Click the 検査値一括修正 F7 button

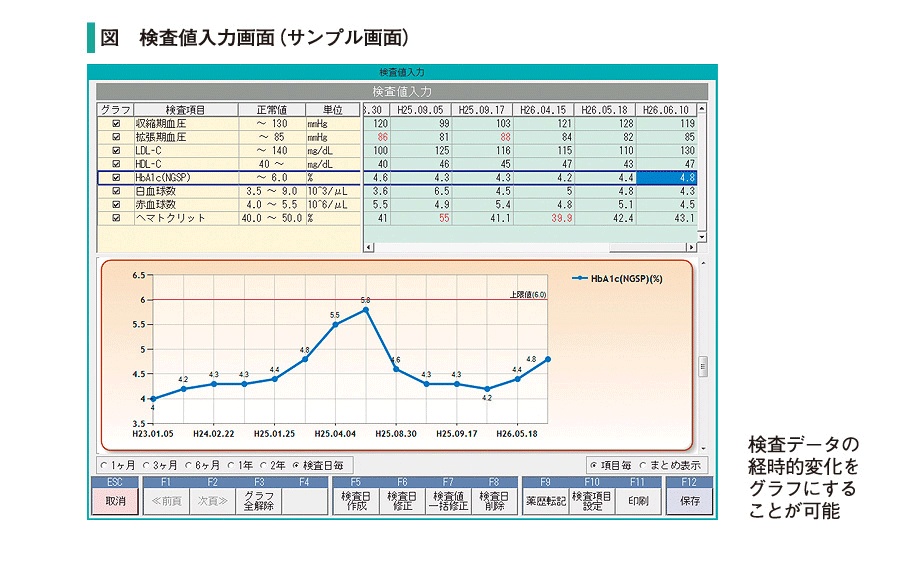(448, 500)
